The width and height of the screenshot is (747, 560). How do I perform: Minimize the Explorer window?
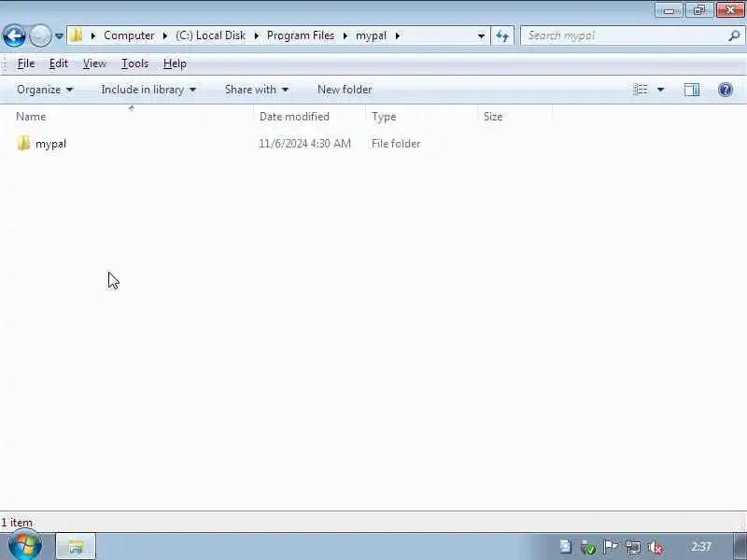coord(669,9)
